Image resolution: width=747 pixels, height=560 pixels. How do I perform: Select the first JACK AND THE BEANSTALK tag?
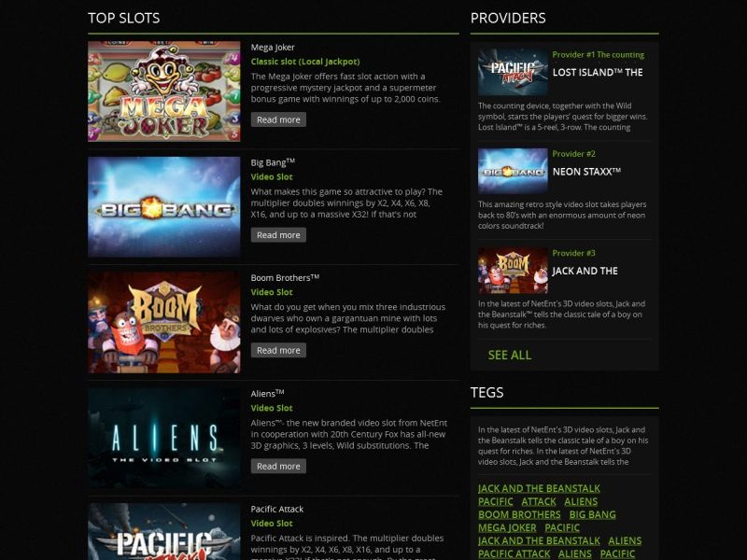coord(539,488)
